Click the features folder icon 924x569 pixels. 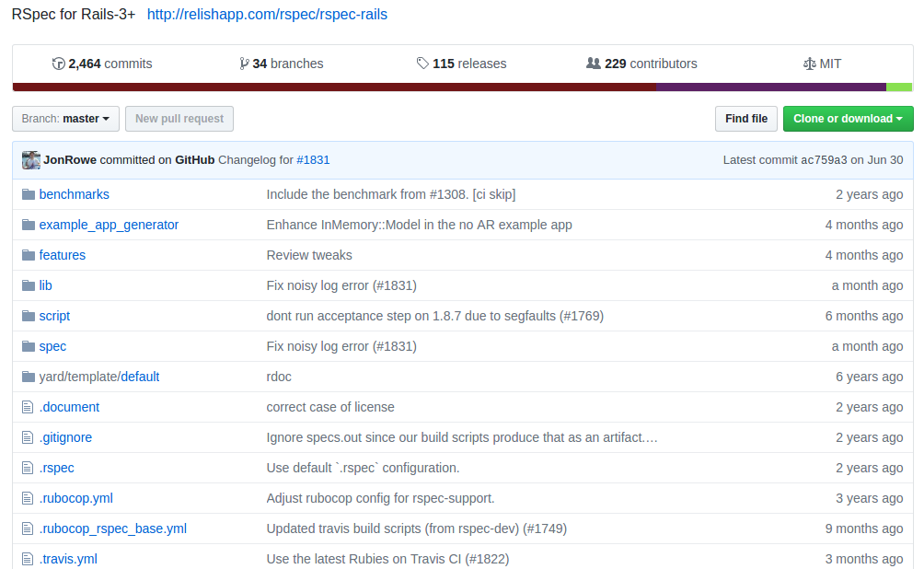pyautogui.click(x=29, y=255)
